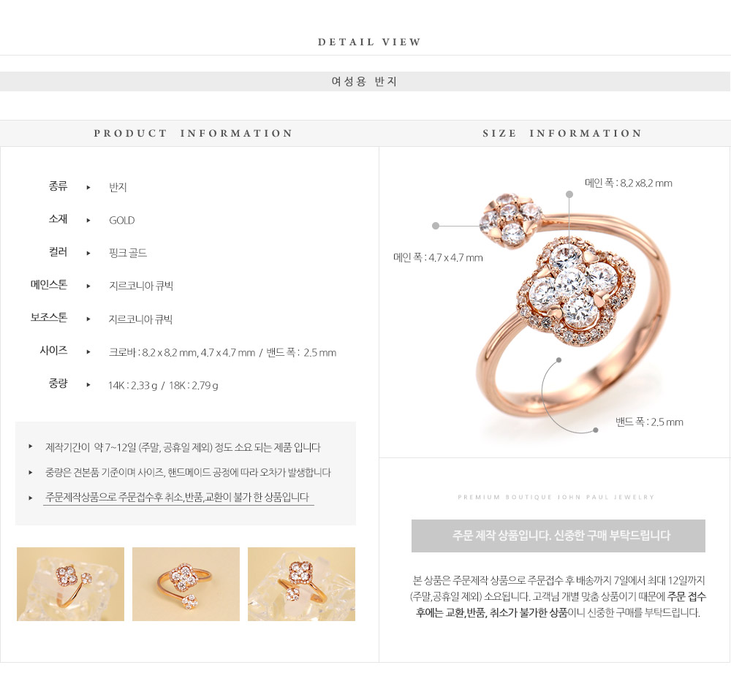Viewport: 731px width, 700px height.
Task: Click the 메인 폭 8.2 x8.2 mm label
Action: [x=629, y=183]
